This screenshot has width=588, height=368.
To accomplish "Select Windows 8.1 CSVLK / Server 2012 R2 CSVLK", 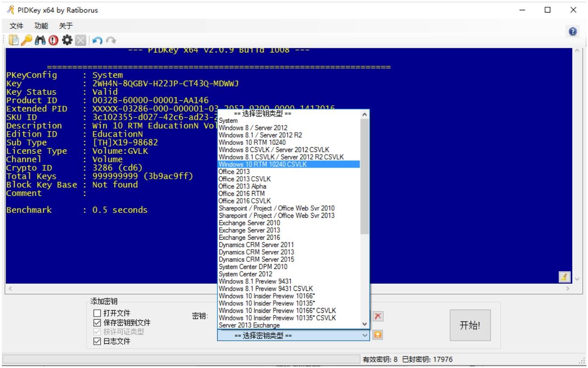I will (x=289, y=157).
